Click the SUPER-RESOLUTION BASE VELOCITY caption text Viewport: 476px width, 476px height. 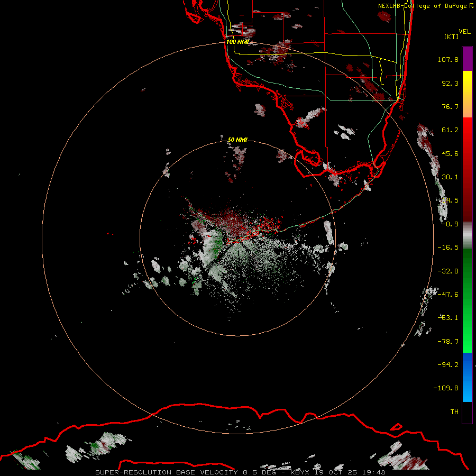[168, 472]
